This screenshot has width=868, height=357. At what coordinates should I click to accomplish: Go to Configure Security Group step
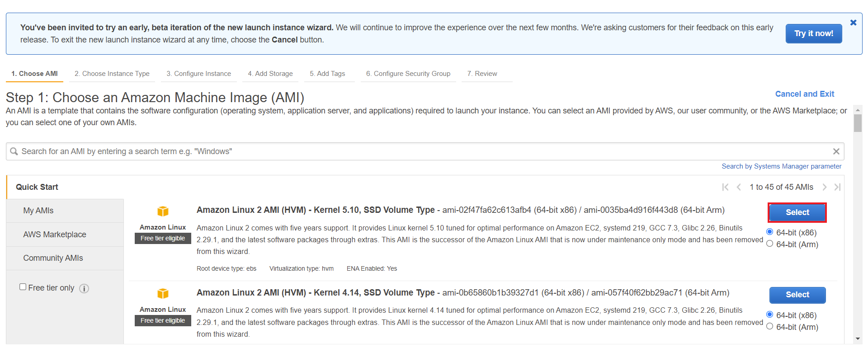click(408, 74)
